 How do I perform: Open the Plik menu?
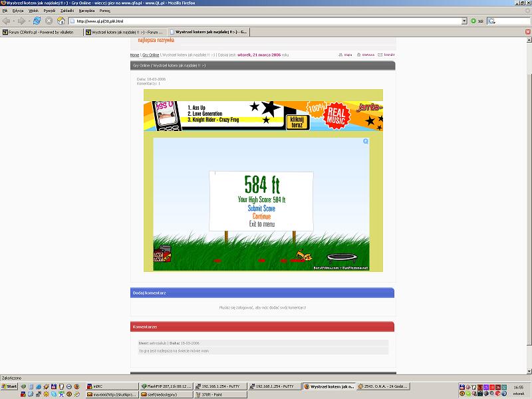click(x=5, y=11)
